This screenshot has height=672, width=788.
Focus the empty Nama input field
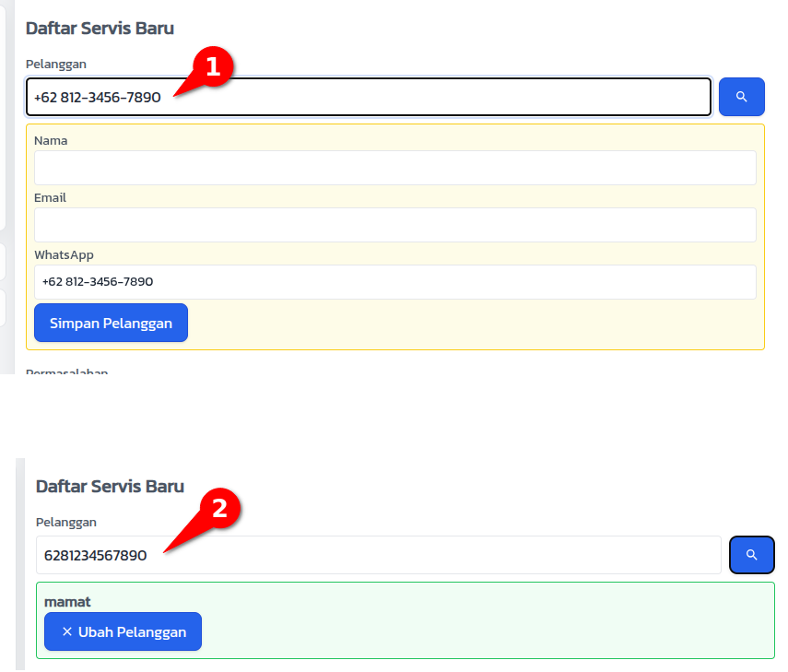point(395,168)
